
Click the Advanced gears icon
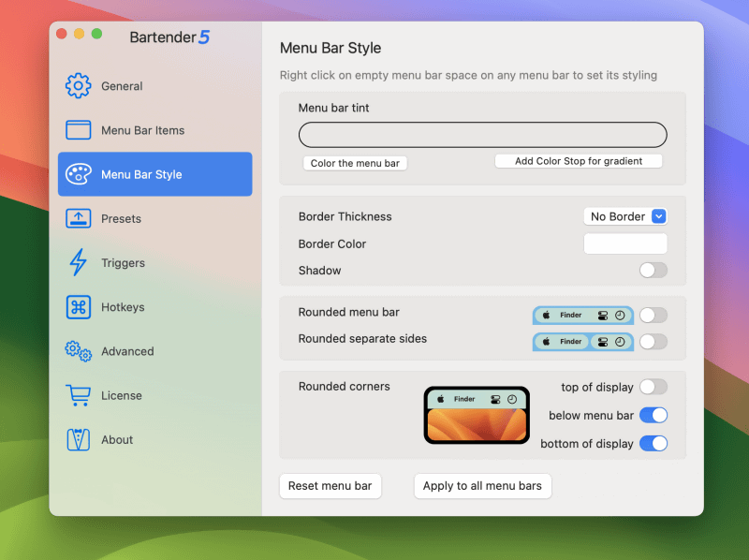pyautogui.click(x=80, y=351)
